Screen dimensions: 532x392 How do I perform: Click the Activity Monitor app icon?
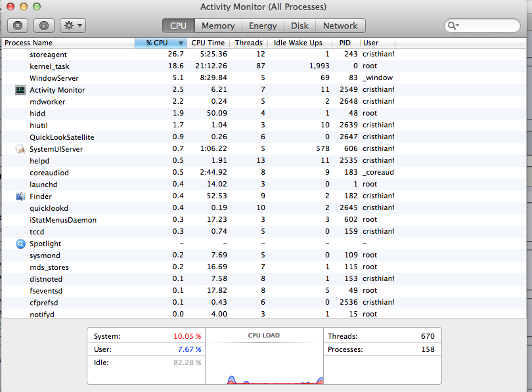20,90
